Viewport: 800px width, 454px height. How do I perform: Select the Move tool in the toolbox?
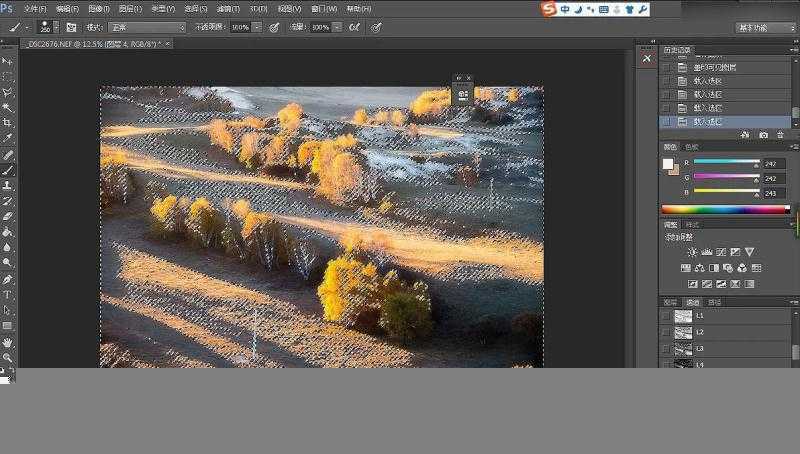click(x=7, y=61)
